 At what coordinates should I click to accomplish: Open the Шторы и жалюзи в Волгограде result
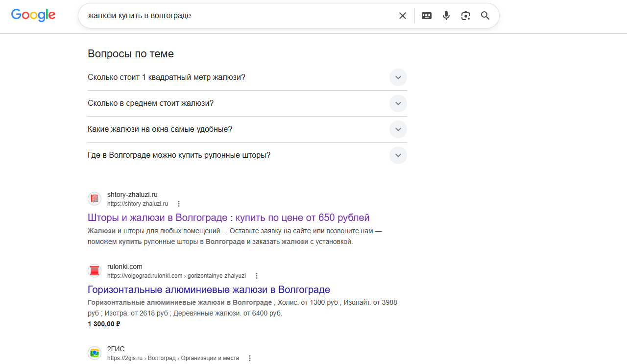point(229,218)
